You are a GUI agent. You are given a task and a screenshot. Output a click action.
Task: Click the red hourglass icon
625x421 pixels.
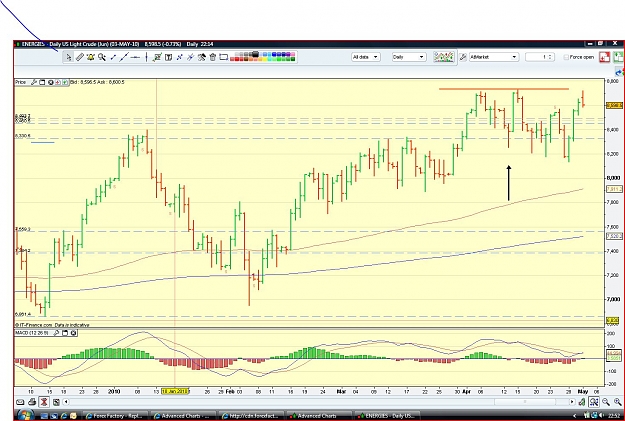pos(44,402)
